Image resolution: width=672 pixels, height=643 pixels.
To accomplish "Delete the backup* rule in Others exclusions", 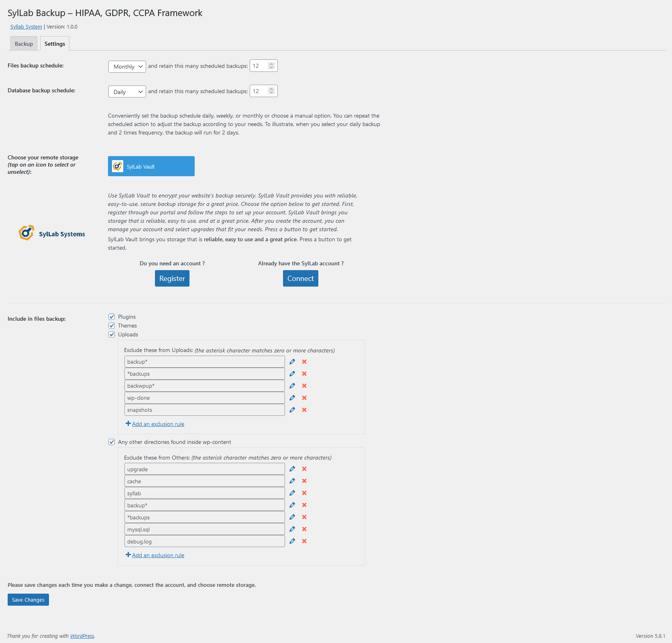I will pos(304,505).
